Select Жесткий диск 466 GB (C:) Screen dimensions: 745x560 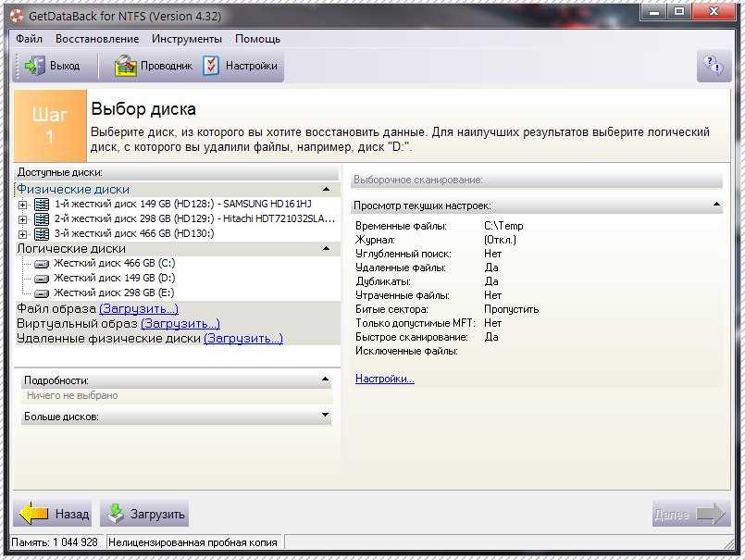114,264
